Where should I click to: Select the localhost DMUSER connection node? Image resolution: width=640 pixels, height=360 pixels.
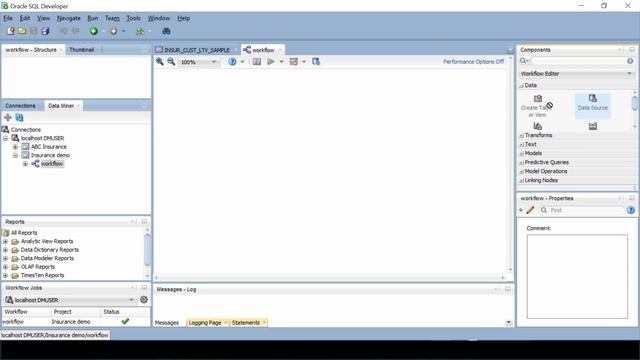[x=42, y=138]
